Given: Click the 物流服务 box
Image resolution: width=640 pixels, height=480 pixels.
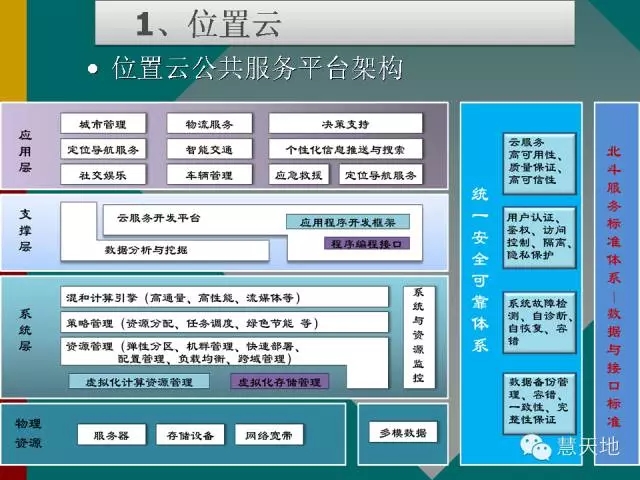Looking at the screenshot, I should pyautogui.click(x=208, y=125).
